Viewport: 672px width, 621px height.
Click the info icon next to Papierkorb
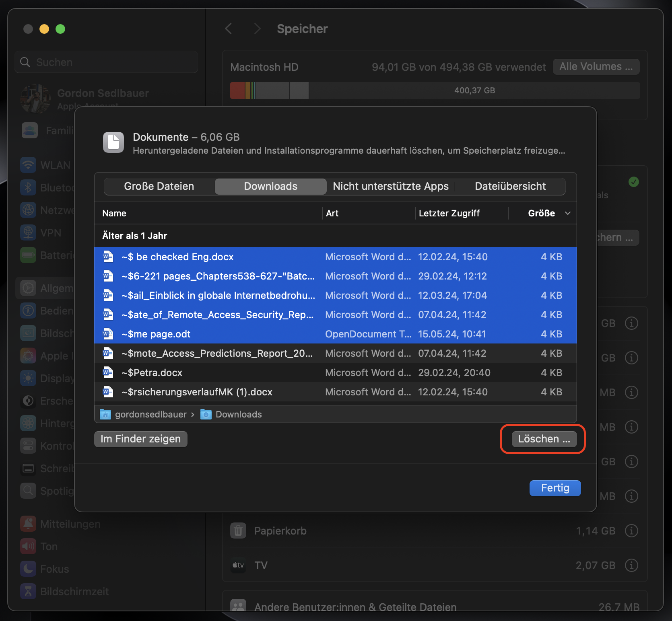click(x=631, y=531)
